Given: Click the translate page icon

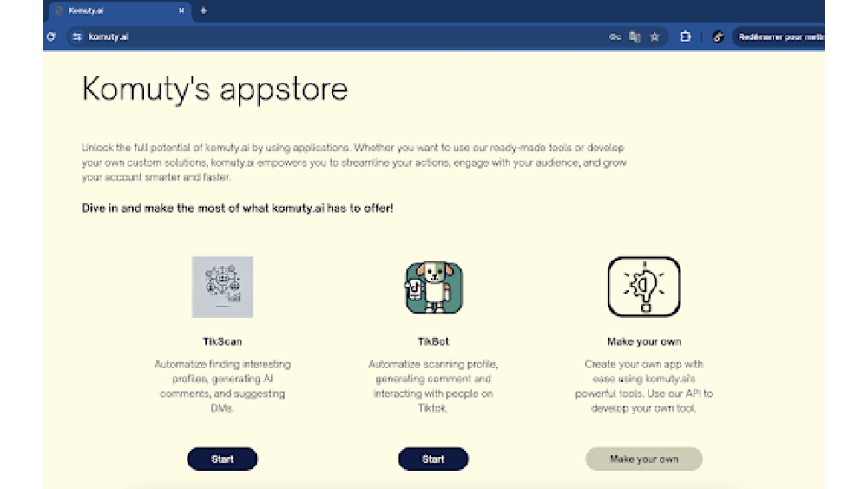Looking at the screenshot, I should 635,36.
